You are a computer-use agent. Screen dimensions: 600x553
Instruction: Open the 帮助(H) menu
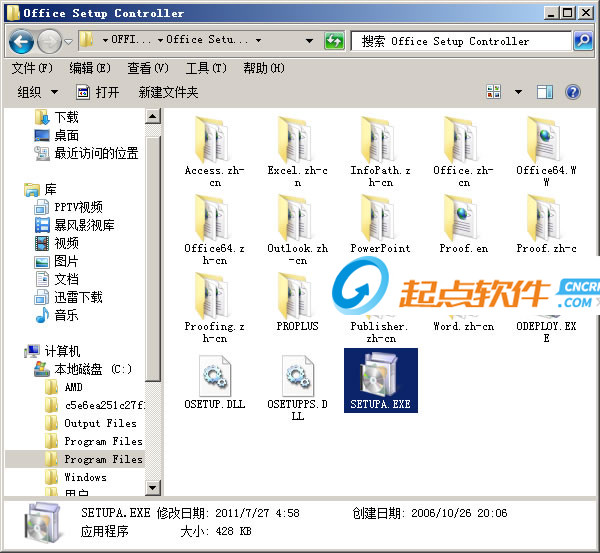pos(264,68)
